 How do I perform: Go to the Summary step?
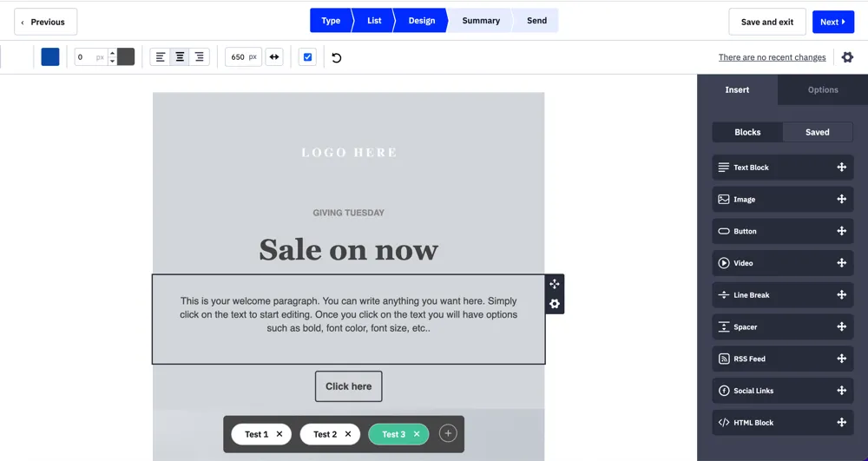[480, 21]
